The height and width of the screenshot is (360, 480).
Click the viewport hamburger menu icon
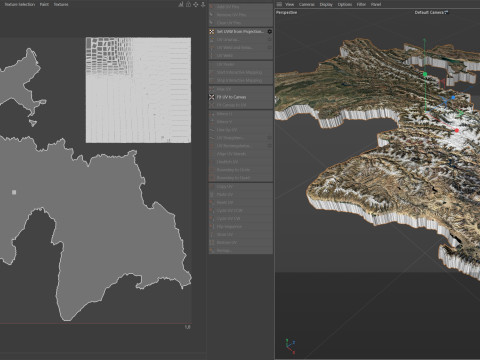tap(279, 4)
